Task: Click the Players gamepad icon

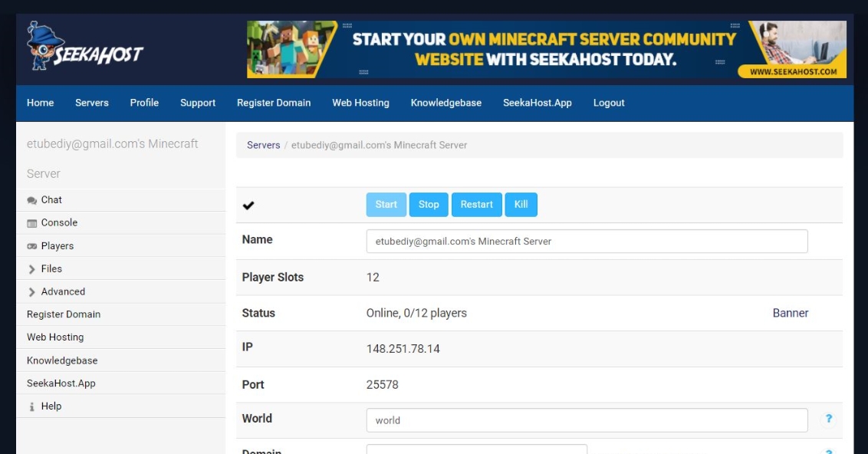Action: 32,246
